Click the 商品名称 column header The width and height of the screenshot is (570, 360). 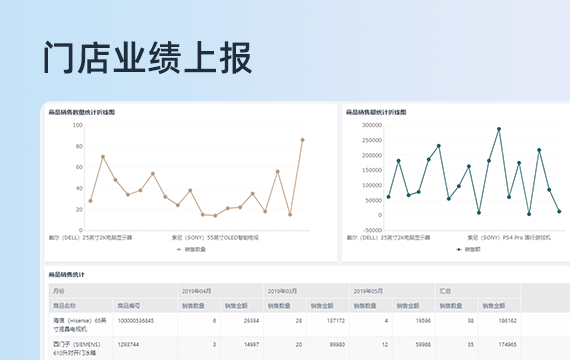(81, 305)
